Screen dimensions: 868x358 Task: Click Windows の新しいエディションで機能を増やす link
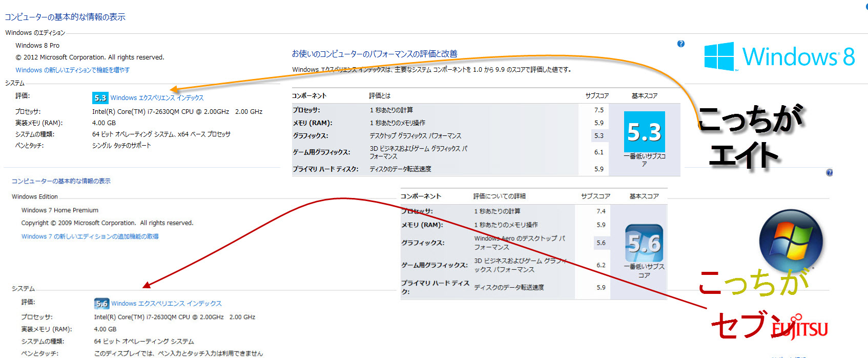pyautogui.click(x=73, y=70)
